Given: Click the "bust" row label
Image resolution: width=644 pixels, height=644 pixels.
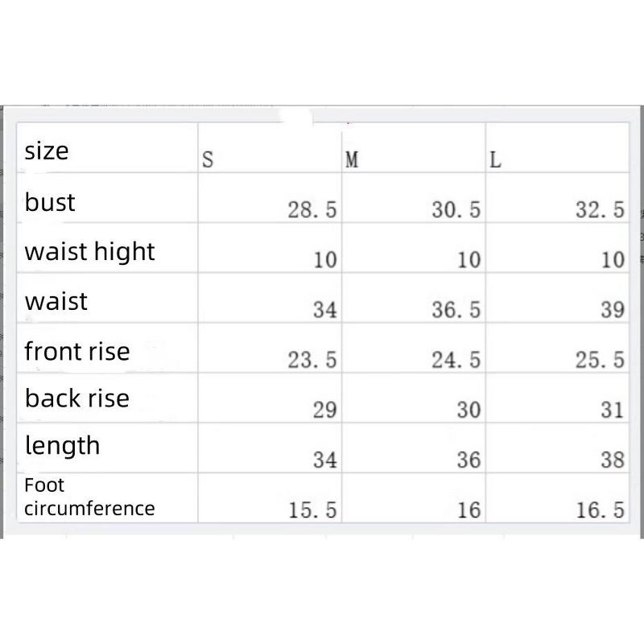Looking at the screenshot, I should pyautogui.click(x=50, y=202).
